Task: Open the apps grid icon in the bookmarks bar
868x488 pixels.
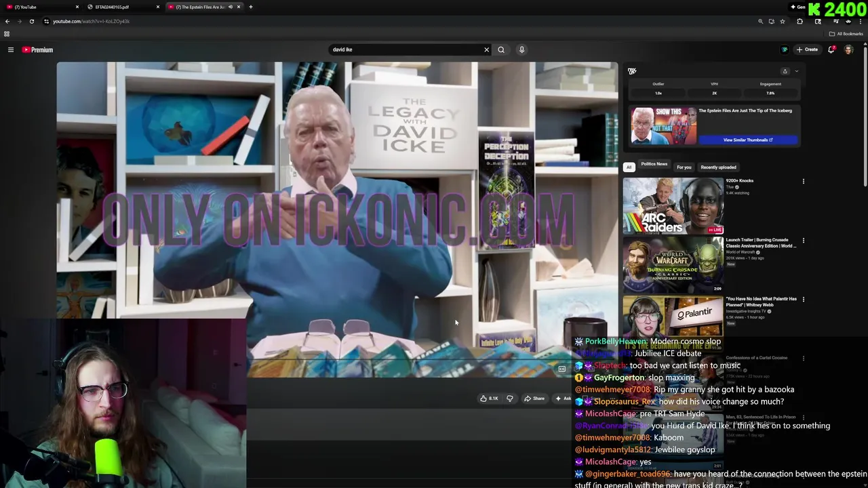Action: click(7, 34)
